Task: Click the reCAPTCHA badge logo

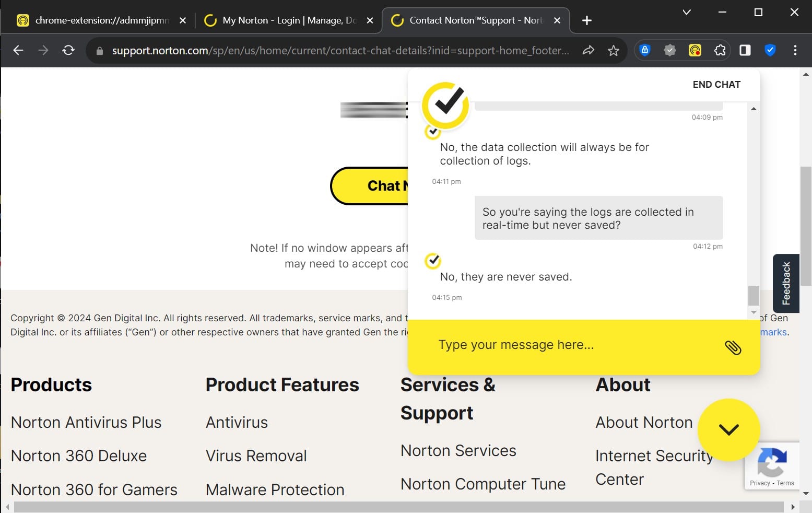Action: (772, 462)
